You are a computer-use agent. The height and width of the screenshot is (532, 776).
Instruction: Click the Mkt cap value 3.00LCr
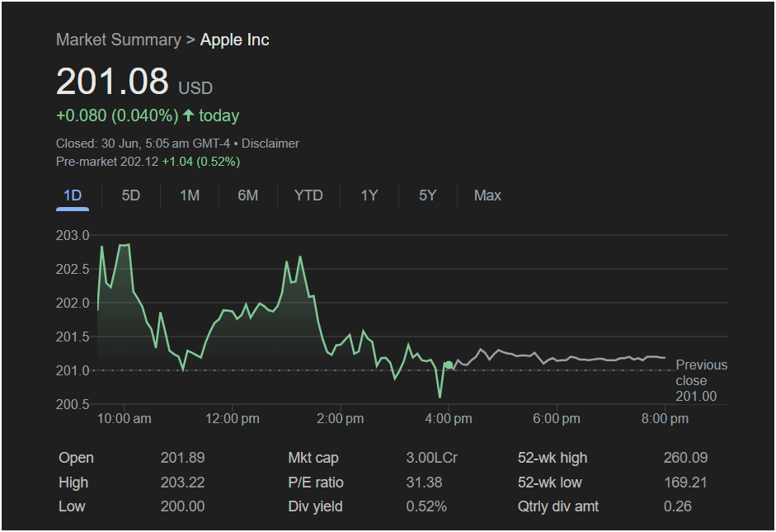click(x=431, y=458)
